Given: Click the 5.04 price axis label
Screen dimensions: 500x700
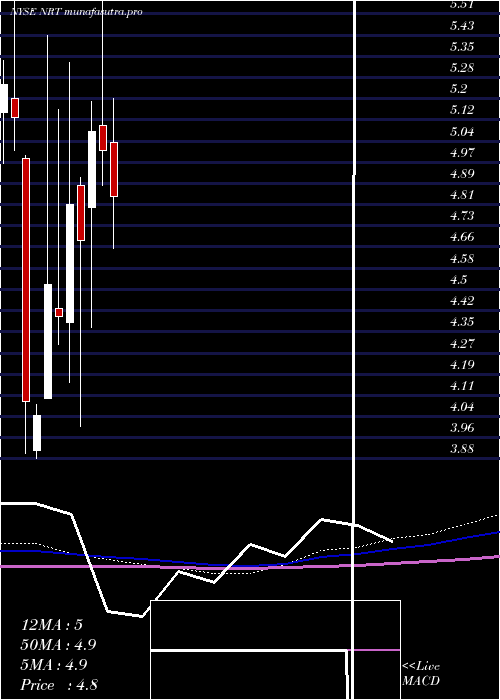Looking at the screenshot, I should (462, 131).
